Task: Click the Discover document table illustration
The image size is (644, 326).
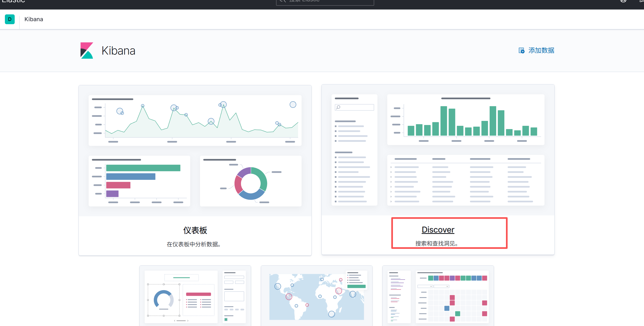Action: pyautogui.click(x=465, y=180)
